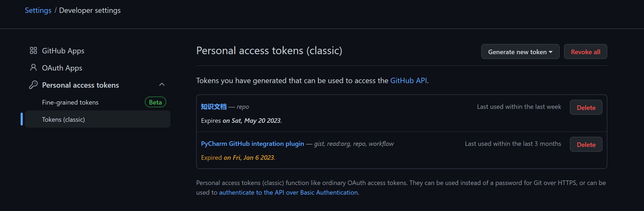Viewport: 644px width, 211px height.
Task: Delete the 知识文档 token
Action: pos(586,108)
